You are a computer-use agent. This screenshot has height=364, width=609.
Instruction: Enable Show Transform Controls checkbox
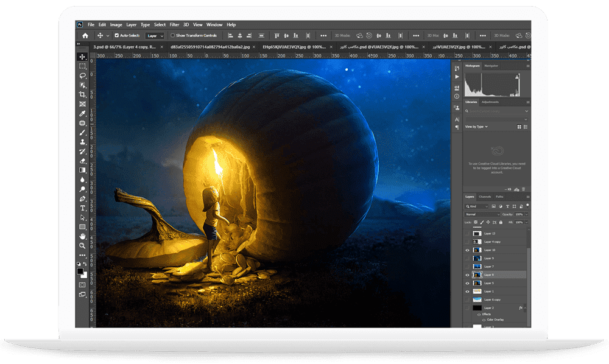[x=173, y=35]
